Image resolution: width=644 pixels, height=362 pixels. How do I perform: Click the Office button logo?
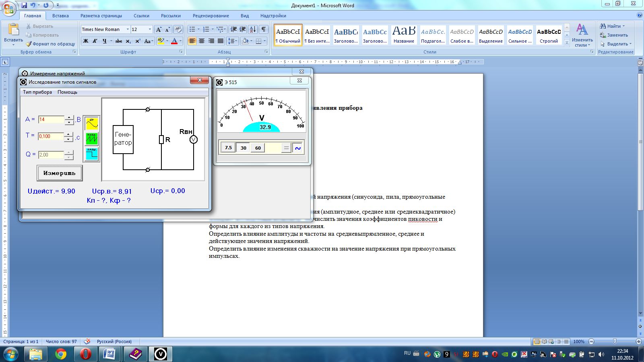(x=9, y=8)
